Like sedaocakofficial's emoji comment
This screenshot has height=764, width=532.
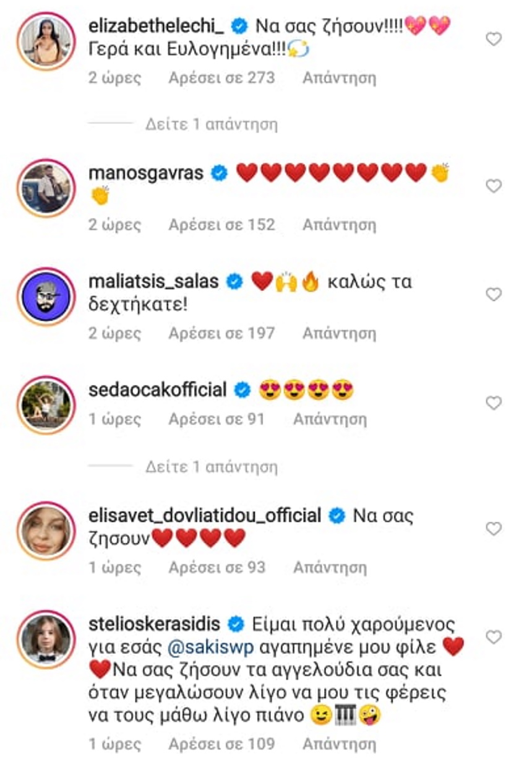(493, 404)
